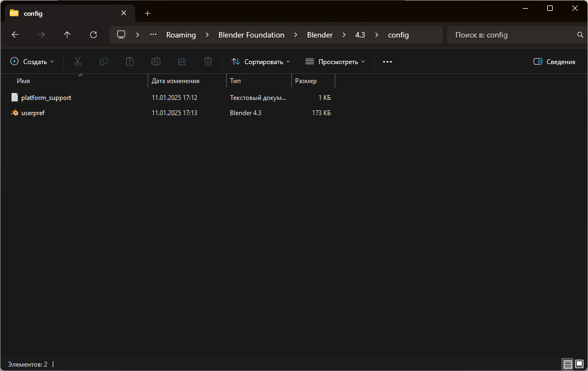
Task: Click the Copy icon in toolbar
Action: coord(104,61)
